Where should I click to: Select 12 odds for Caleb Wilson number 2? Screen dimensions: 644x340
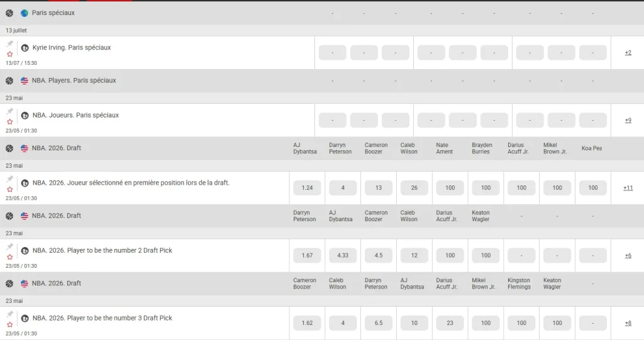[414, 255]
